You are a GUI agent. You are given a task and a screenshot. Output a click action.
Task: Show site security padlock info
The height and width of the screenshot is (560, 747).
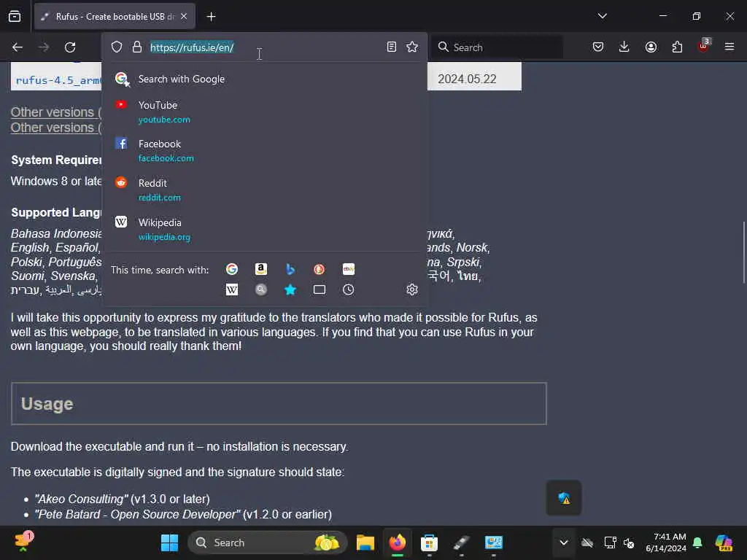point(137,47)
